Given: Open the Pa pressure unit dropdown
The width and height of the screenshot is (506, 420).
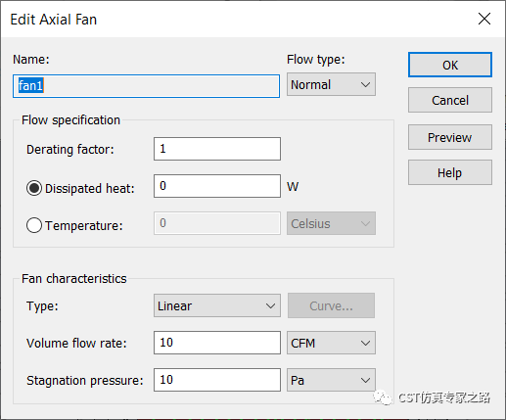Looking at the screenshot, I should tap(331, 380).
